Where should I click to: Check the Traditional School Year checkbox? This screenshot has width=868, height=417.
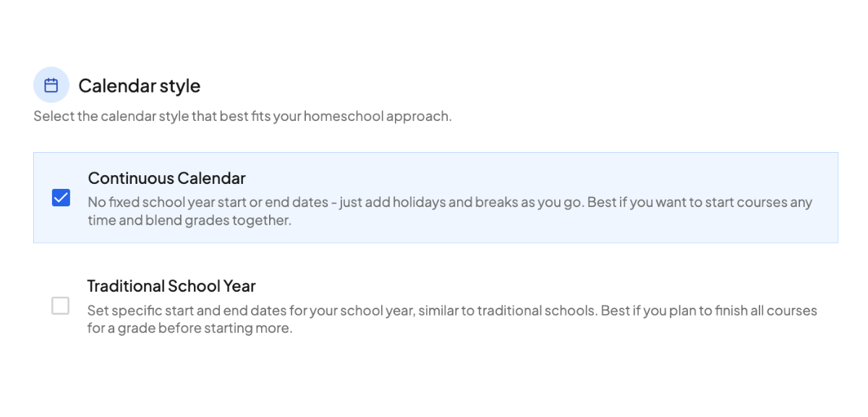61,306
